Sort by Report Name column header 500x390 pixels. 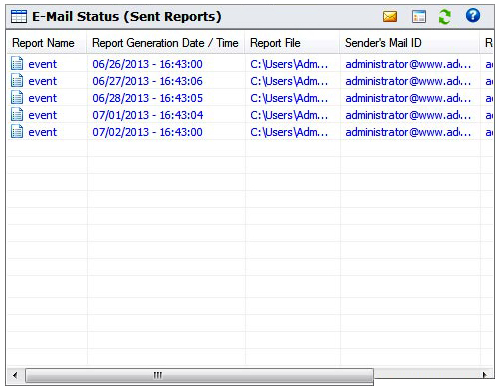click(47, 43)
